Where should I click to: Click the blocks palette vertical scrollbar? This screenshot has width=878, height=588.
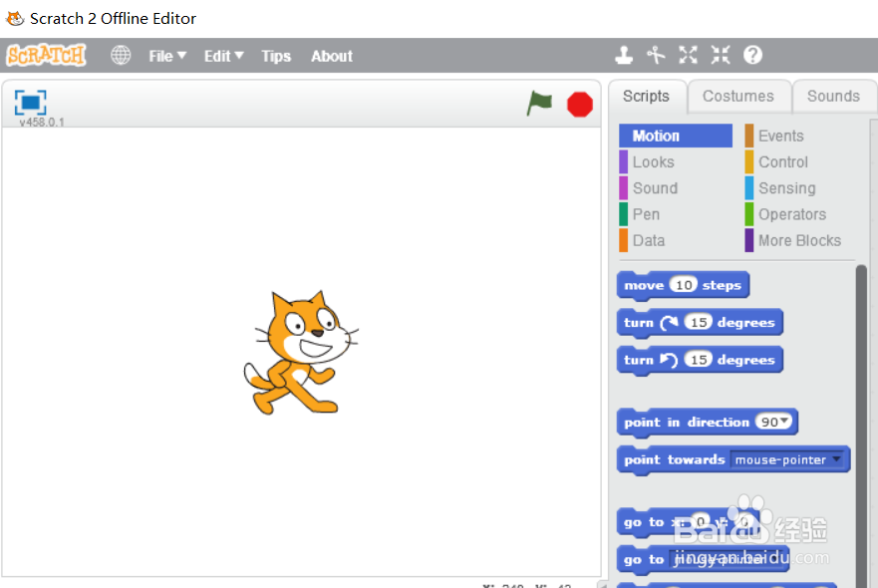(861, 426)
